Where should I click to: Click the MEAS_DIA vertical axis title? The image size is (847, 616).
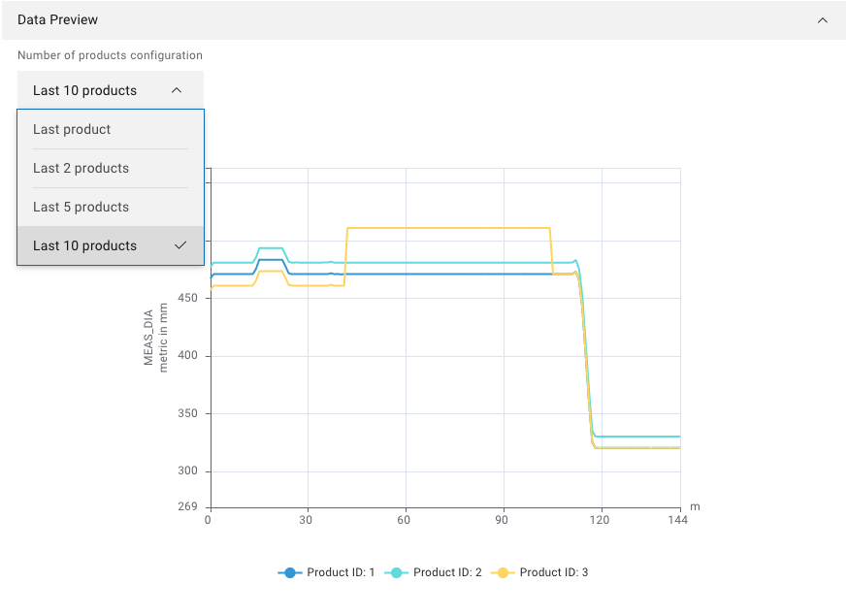149,337
